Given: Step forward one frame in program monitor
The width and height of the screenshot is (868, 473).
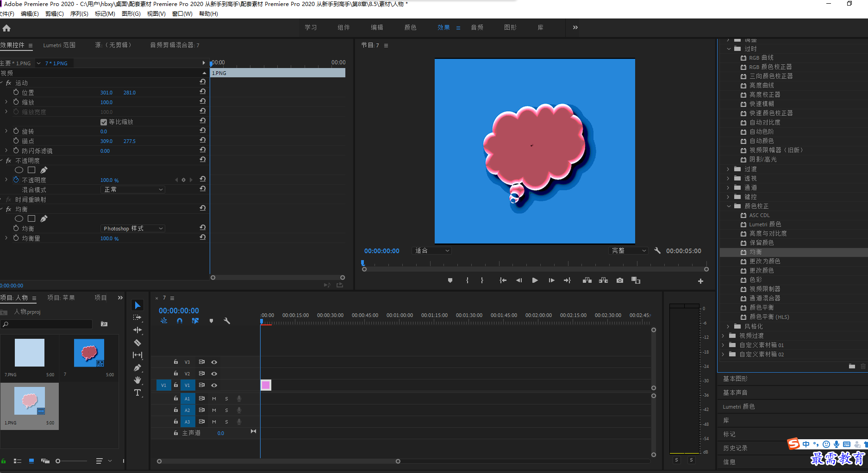Looking at the screenshot, I should click(551, 280).
